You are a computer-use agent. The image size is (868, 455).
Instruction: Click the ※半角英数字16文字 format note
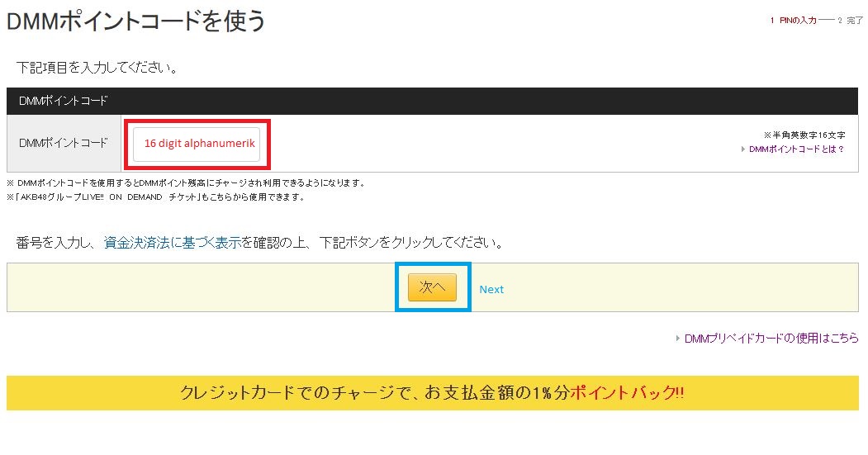(804, 135)
